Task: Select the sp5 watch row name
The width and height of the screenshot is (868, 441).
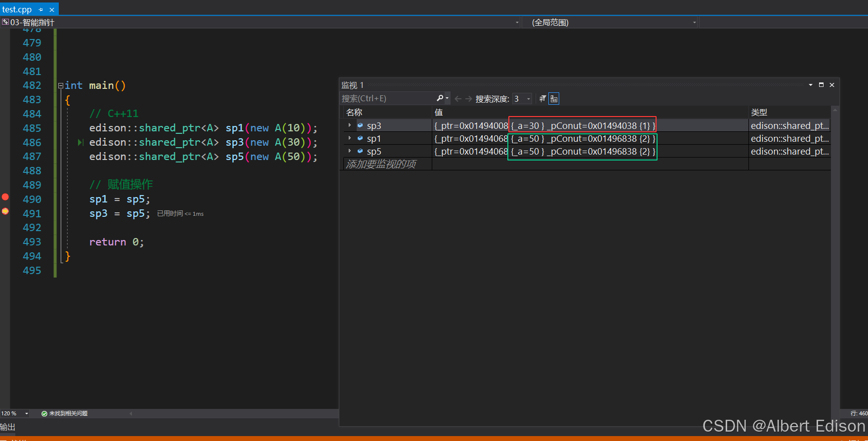Action: click(374, 152)
